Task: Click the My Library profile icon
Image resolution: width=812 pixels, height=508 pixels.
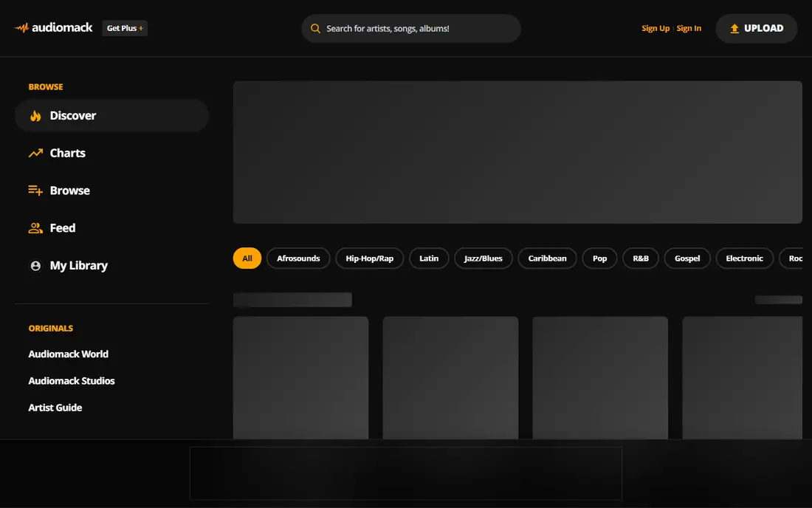Action: click(35, 266)
